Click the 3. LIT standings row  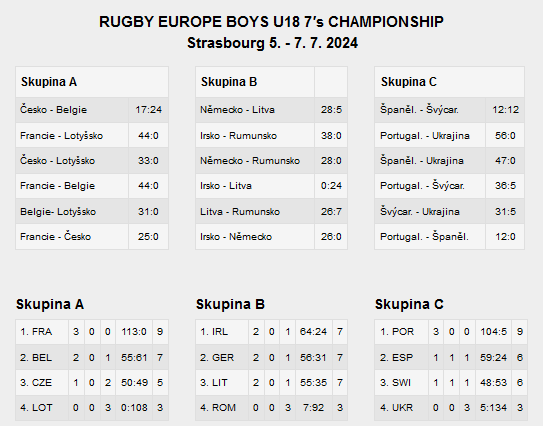click(x=271, y=383)
